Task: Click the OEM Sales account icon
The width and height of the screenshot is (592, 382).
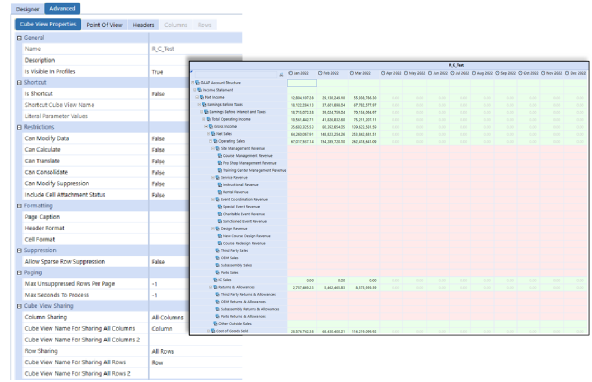Action: pos(218,258)
